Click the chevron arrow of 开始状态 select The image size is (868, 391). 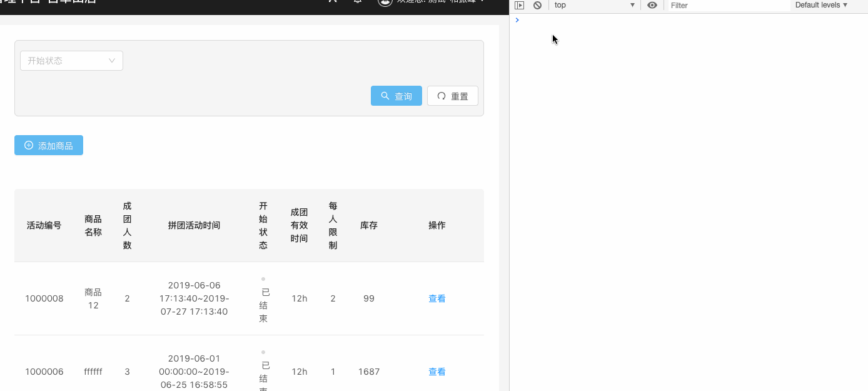(x=112, y=61)
